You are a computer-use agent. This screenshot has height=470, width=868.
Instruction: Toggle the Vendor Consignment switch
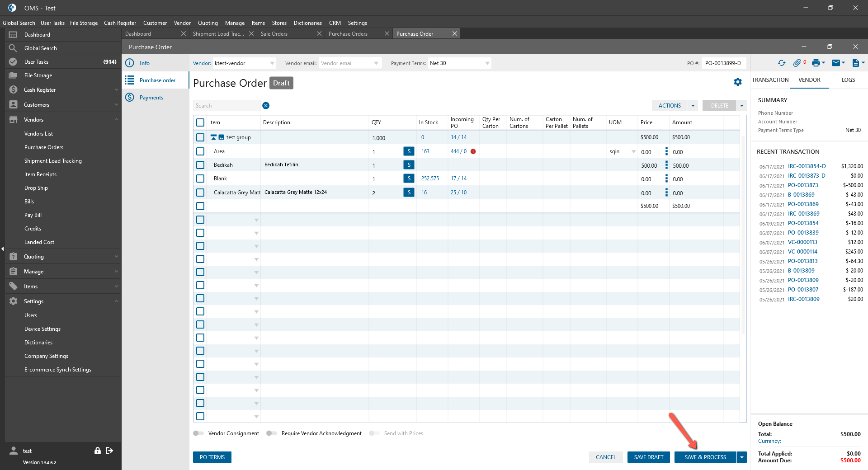198,433
